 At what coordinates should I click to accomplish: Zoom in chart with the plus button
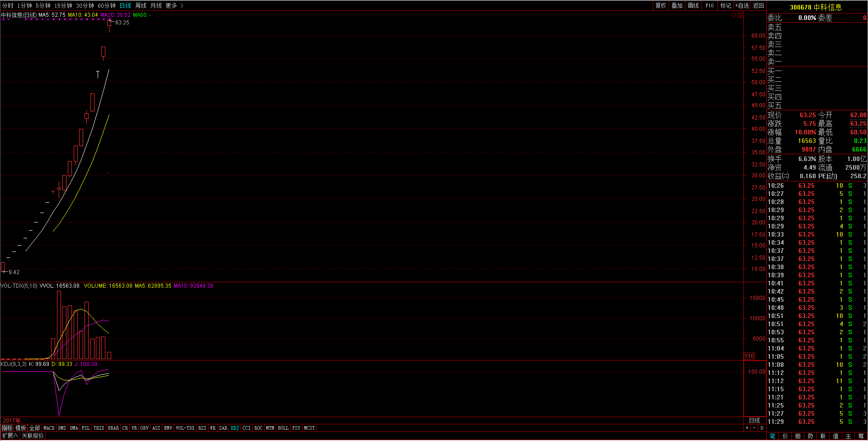747,428
